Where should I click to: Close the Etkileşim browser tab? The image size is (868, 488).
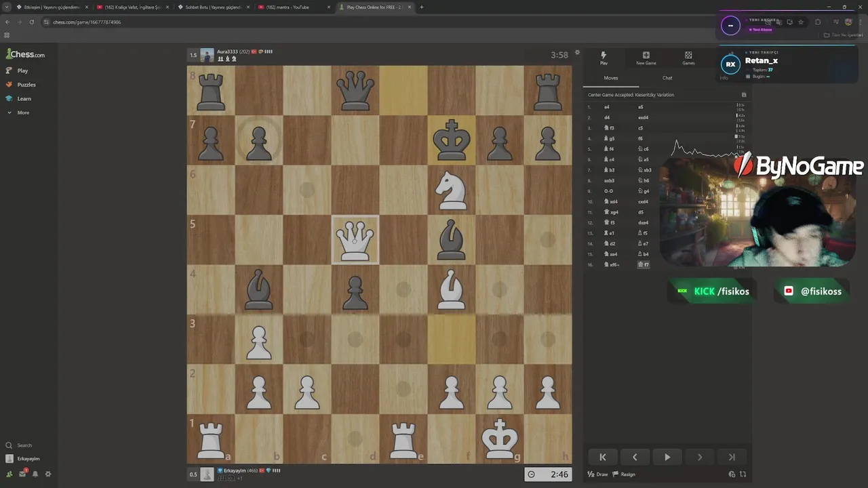(87, 7)
